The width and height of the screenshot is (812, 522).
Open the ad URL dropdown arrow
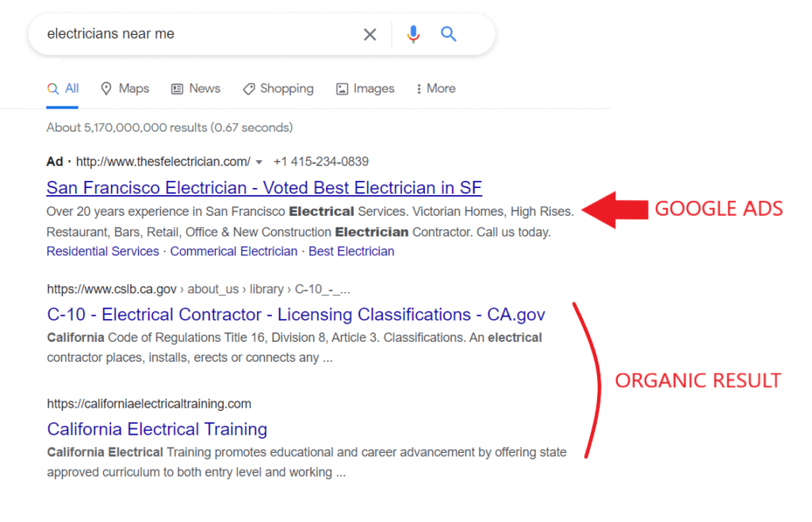(x=259, y=162)
